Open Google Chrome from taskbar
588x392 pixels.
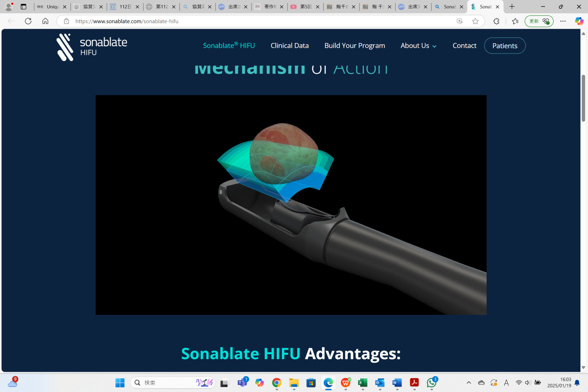coord(277,383)
